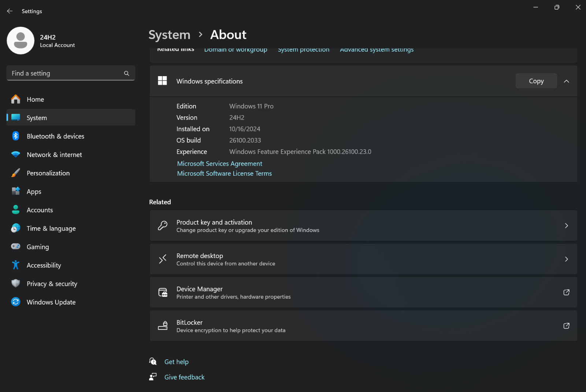Open BitLocker device encryption row
Image resolution: width=586 pixels, height=392 pixels.
coord(363,326)
